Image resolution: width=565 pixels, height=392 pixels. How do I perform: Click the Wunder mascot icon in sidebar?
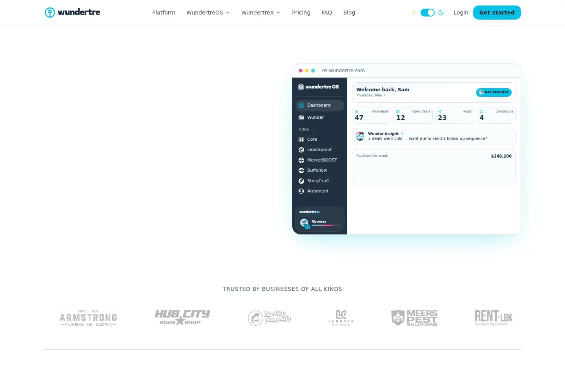[301, 118]
